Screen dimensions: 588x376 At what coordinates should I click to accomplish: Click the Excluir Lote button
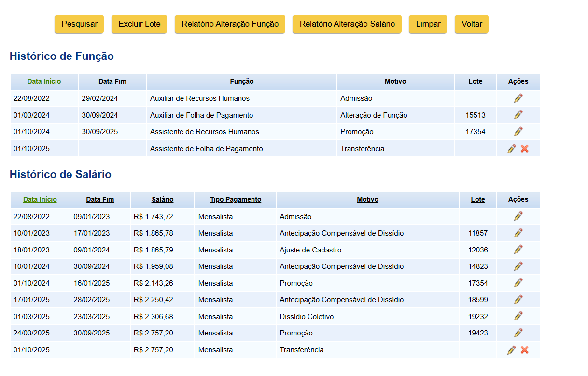pos(139,24)
